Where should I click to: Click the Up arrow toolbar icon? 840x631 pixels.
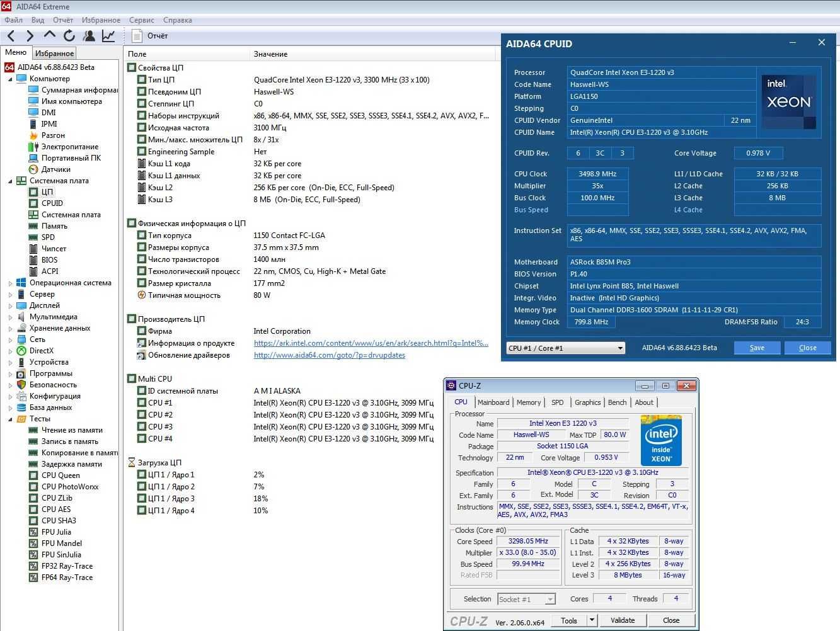pyautogui.click(x=49, y=36)
